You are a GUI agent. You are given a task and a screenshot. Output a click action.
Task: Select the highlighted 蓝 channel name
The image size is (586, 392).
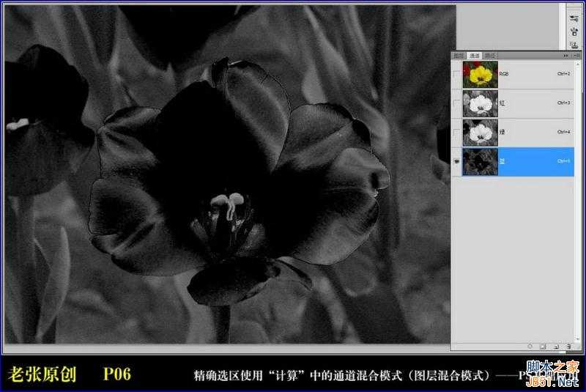(502, 161)
